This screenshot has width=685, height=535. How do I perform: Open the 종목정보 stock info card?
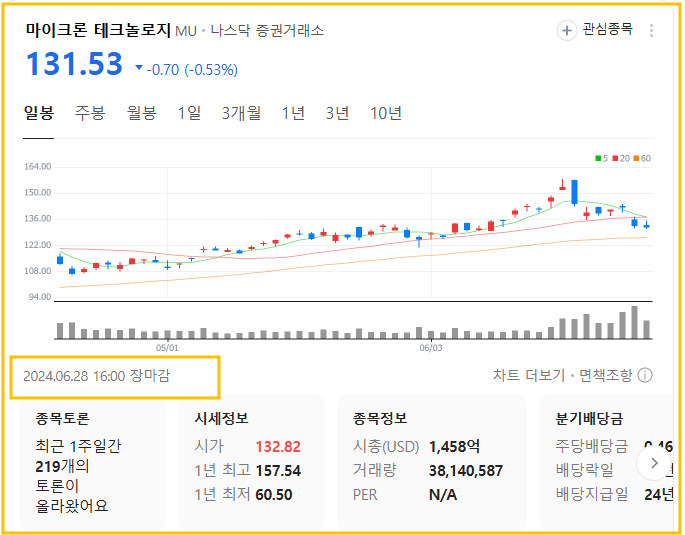[x=432, y=462]
